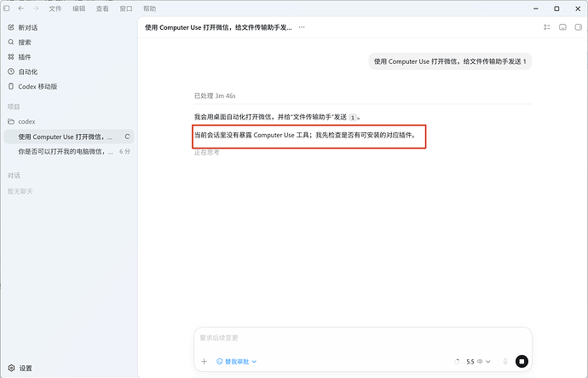This screenshot has width=588, height=378.
Task: Click the user message bubble 使用 Computer Use 打开微信
Action: (450, 61)
